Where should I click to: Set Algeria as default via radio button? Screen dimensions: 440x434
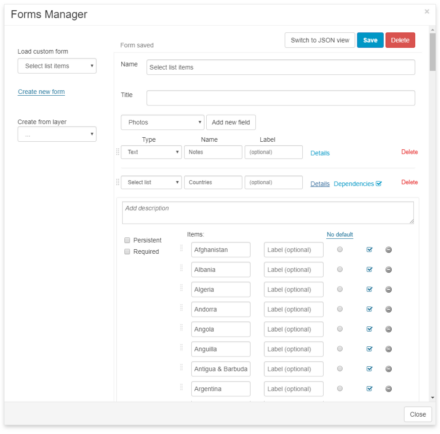(340, 289)
